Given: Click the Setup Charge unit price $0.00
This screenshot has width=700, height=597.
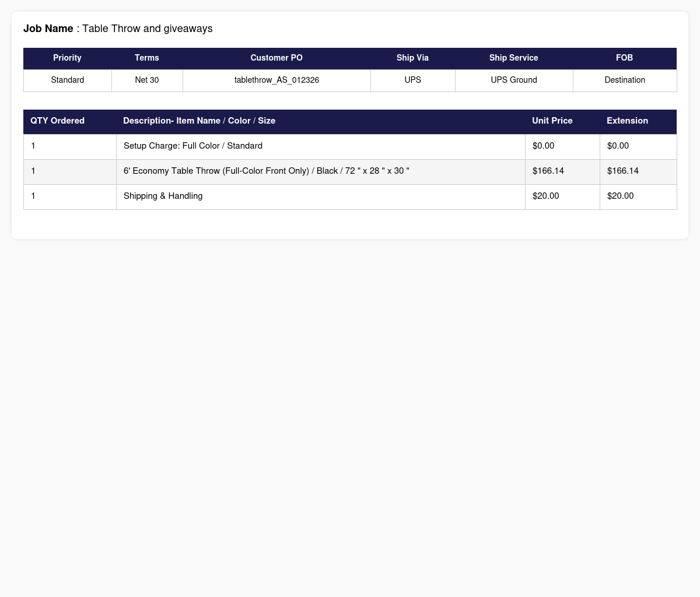Looking at the screenshot, I should pyautogui.click(x=562, y=147).
